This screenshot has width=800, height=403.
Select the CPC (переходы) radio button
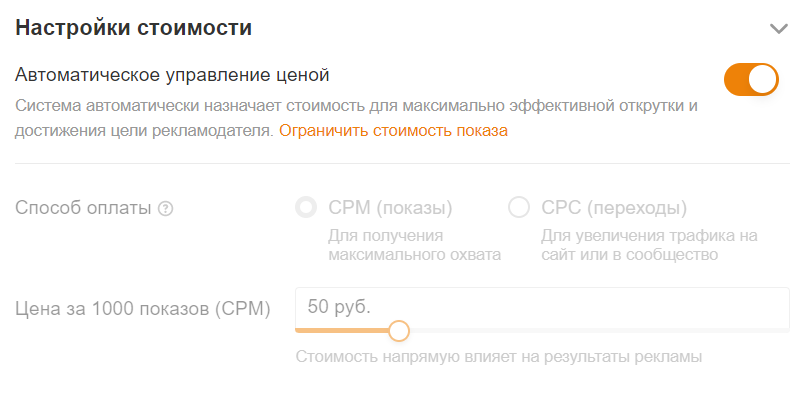(x=519, y=208)
